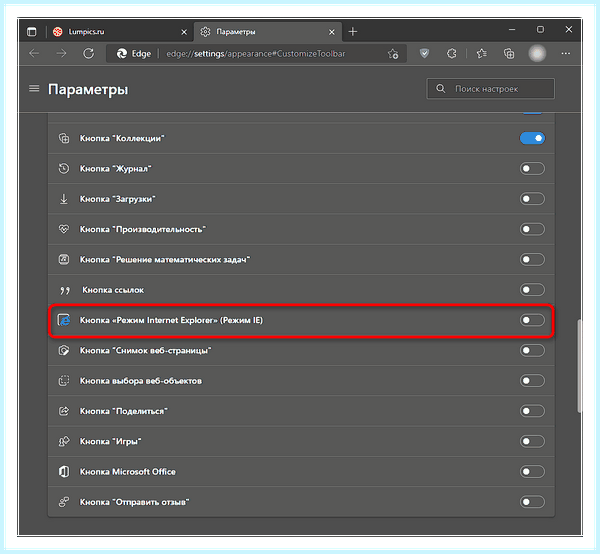Image resolution: width=600 pixels, height=554 pixels.
Task: Turn on Режим Internet Explorer toggle
Action: pyautogui.click(x=532, y=320)
